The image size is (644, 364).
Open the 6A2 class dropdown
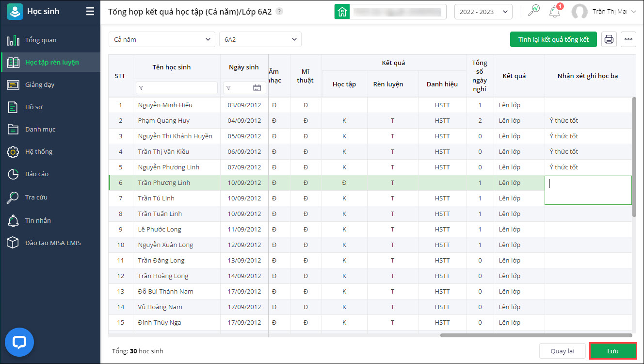(x=260, y=40)
